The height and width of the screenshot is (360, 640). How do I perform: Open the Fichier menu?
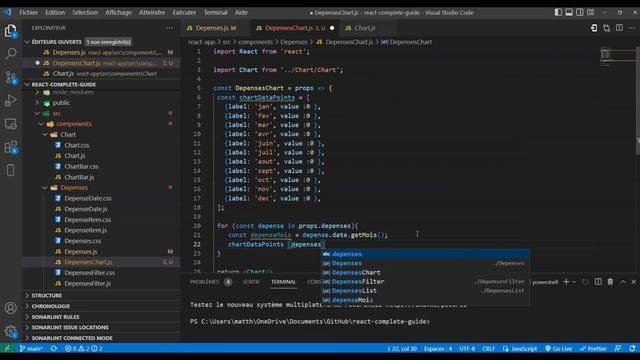click(x=28, y=13)
